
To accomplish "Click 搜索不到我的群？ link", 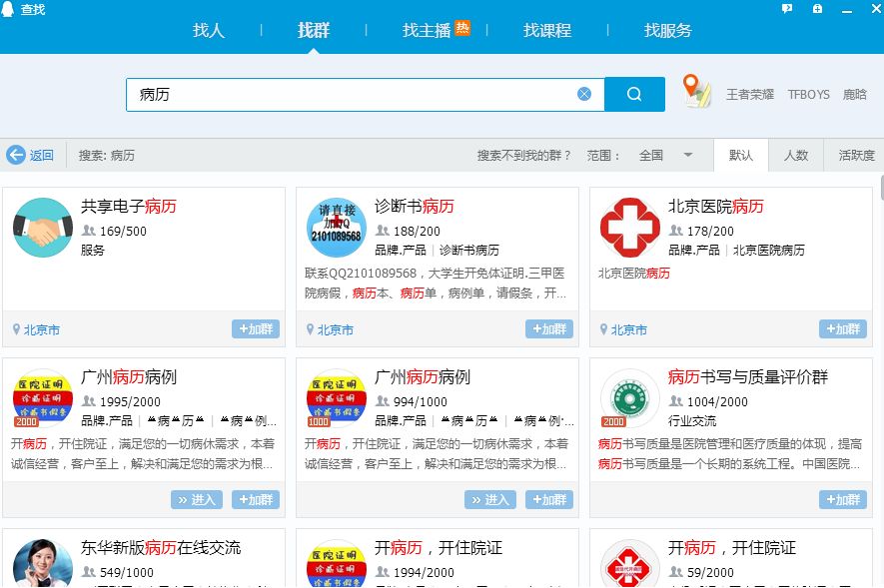I will pyautogui.click(x=523, y=155).
